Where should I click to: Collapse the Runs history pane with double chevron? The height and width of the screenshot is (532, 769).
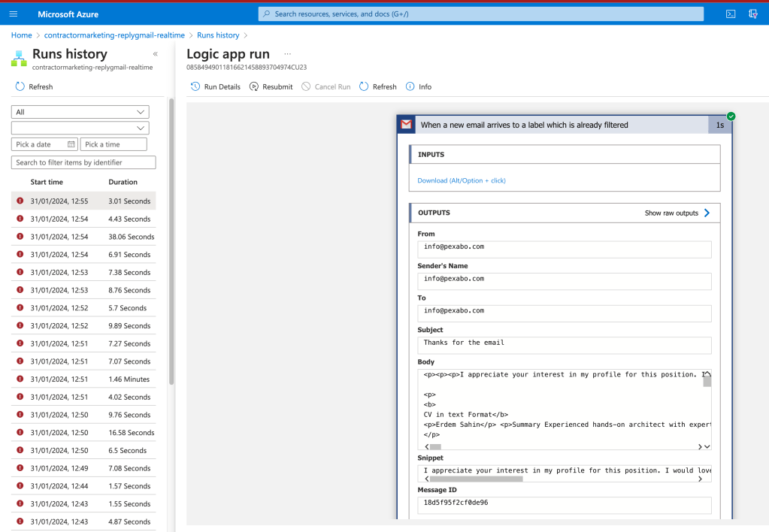pos(155,54)
